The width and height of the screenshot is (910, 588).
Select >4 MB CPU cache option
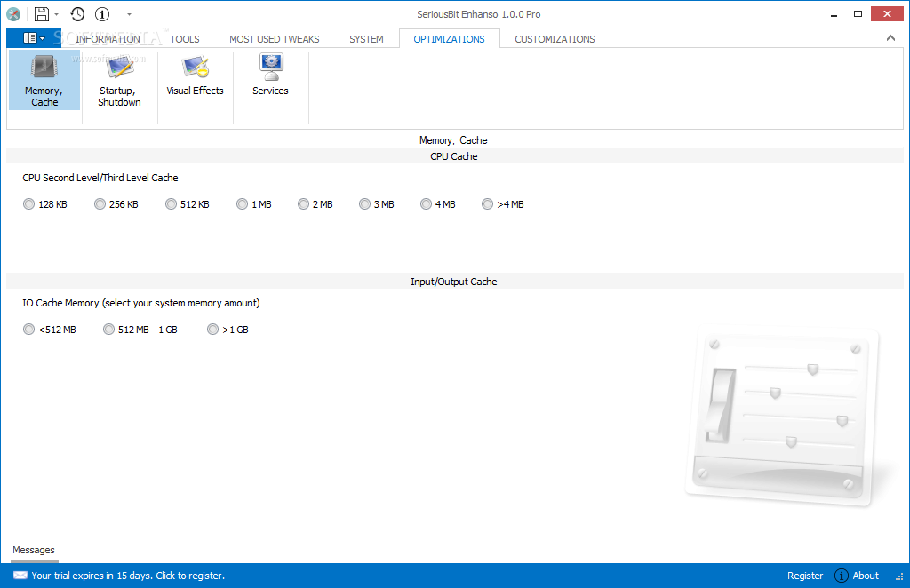[x=503, y=204]
